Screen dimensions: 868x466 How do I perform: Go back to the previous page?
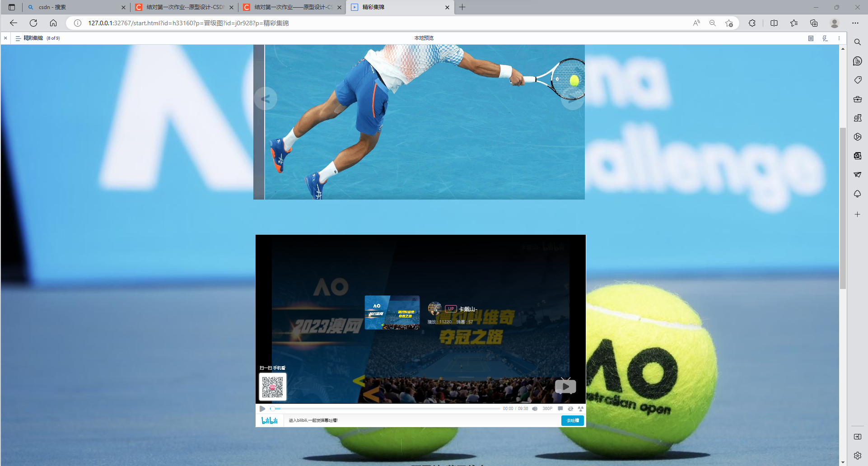click(14, 23)
